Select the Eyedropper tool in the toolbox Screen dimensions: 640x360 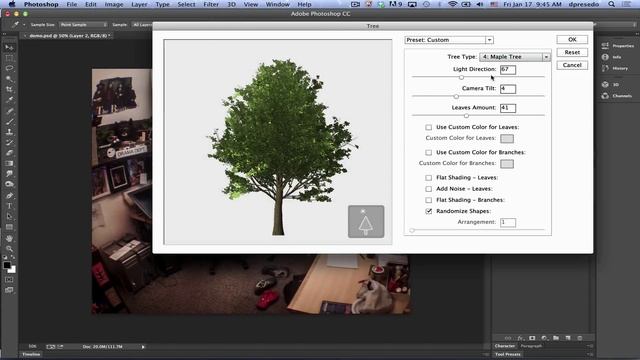[9, 100]
